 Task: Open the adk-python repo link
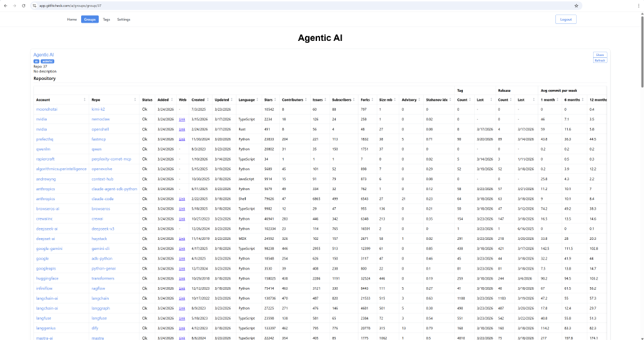pos(102,259)
